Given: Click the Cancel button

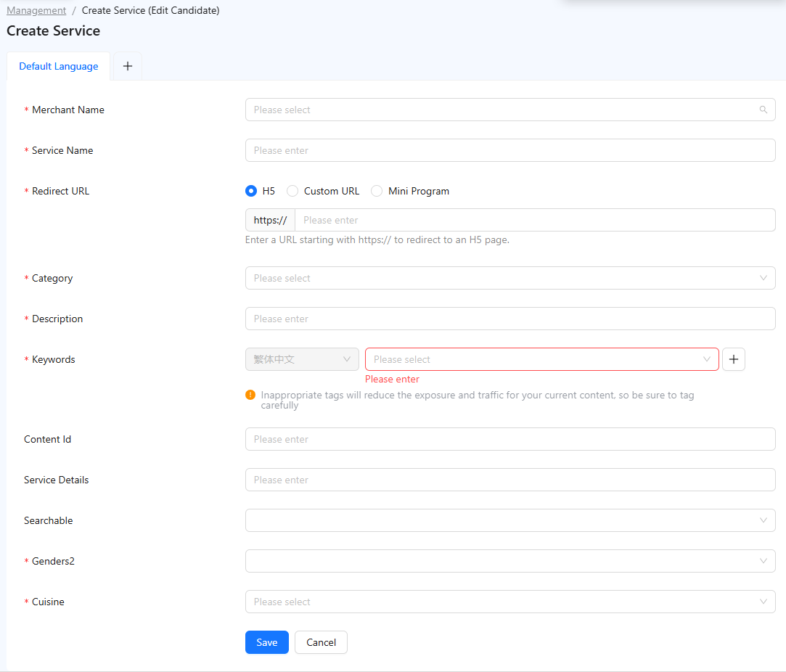Looking at the screenshot, I should [321, 642].
